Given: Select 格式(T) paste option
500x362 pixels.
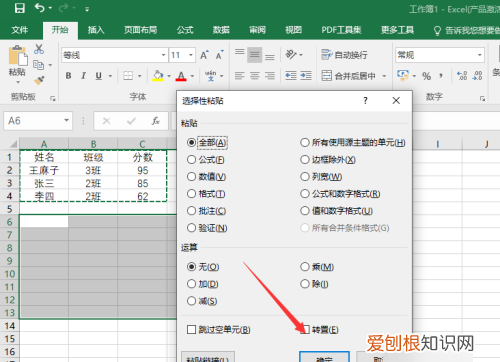Looking at the screenshot, I should 206,194.
